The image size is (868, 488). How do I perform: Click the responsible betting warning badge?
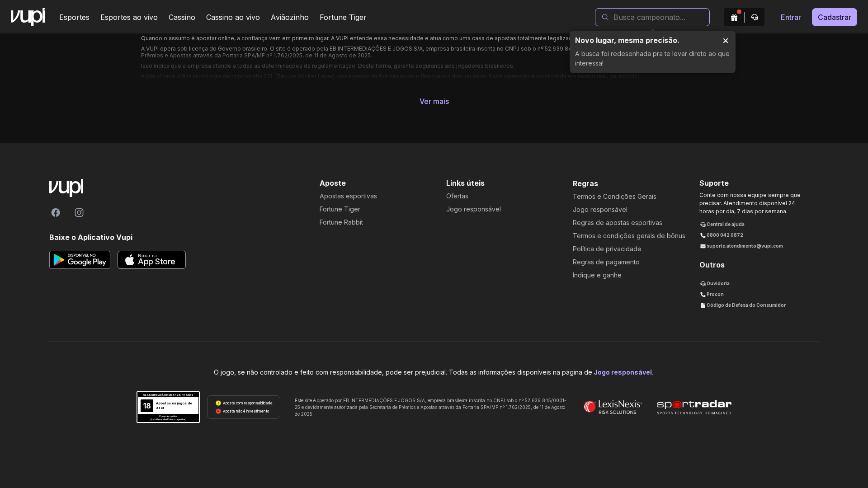coord(244,407)
